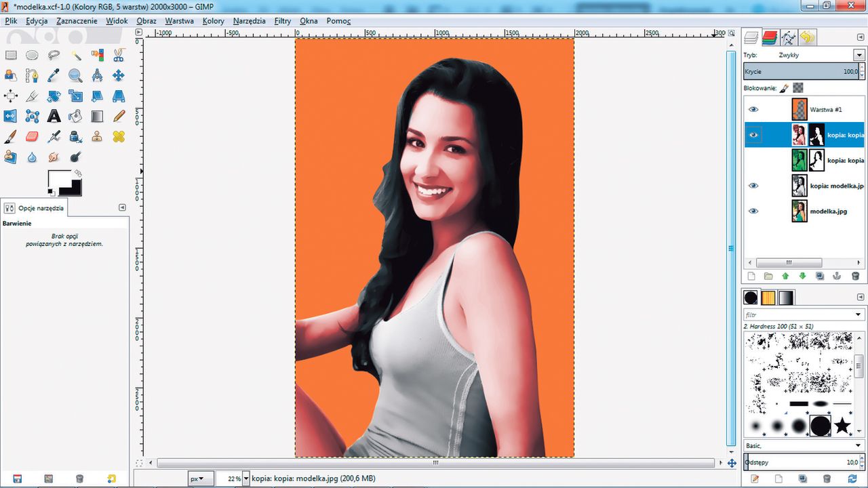Image resolution: width=868 pixels, height=488 pixels.
Task: Select the Move tool
Action: tap(119, 75)
